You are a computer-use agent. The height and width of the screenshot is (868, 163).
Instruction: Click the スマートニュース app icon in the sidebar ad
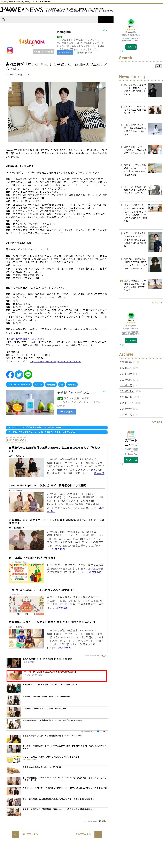click(131, 435)
